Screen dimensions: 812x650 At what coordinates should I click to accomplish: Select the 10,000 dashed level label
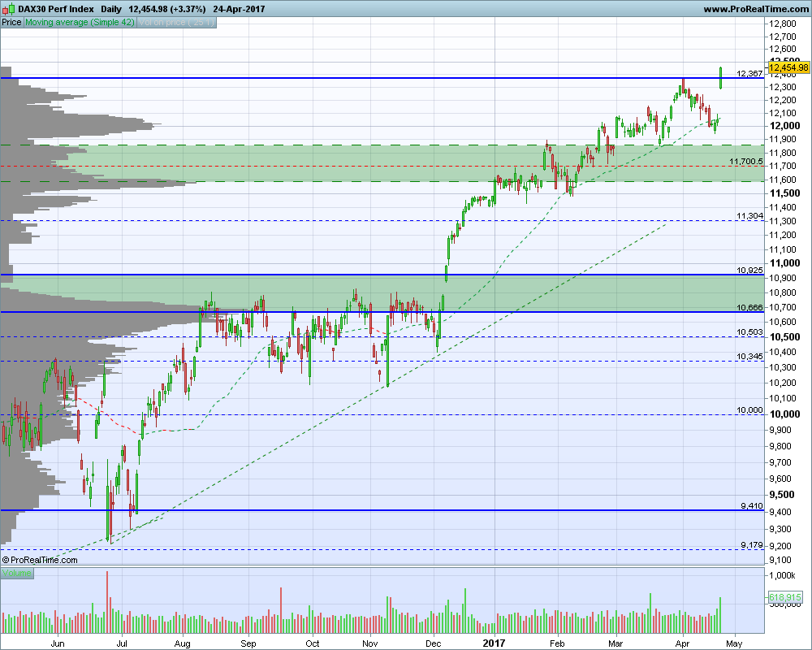[749, 410]
